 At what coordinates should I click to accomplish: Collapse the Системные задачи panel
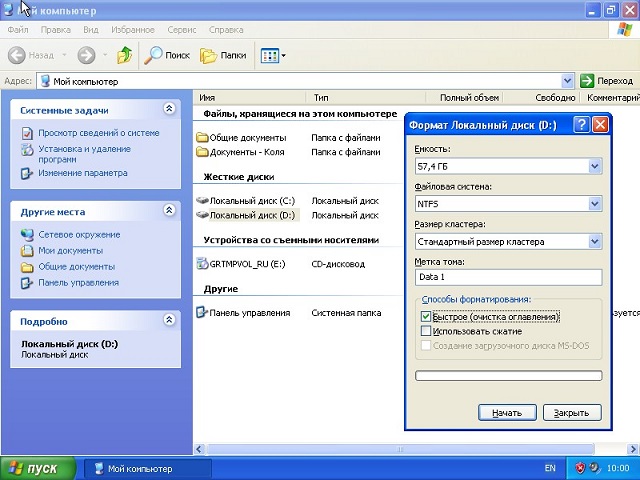pos(169,108)
